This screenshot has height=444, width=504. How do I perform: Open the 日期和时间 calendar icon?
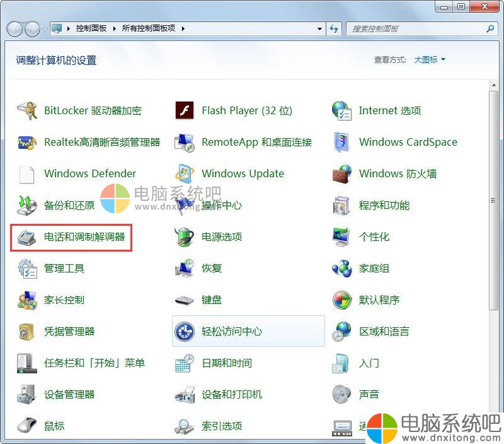click(185, 363)
